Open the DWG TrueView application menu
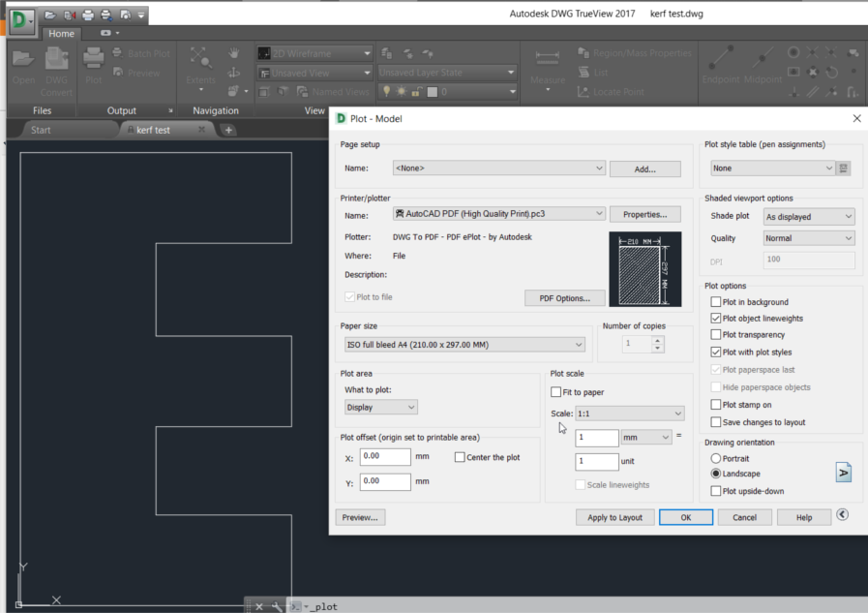 pos(21,21)
